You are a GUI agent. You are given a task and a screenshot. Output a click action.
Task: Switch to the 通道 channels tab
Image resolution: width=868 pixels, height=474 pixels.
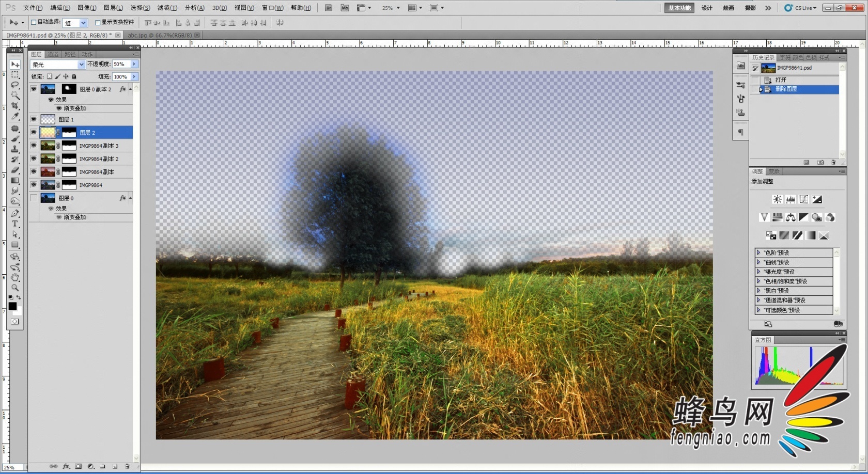53,54
